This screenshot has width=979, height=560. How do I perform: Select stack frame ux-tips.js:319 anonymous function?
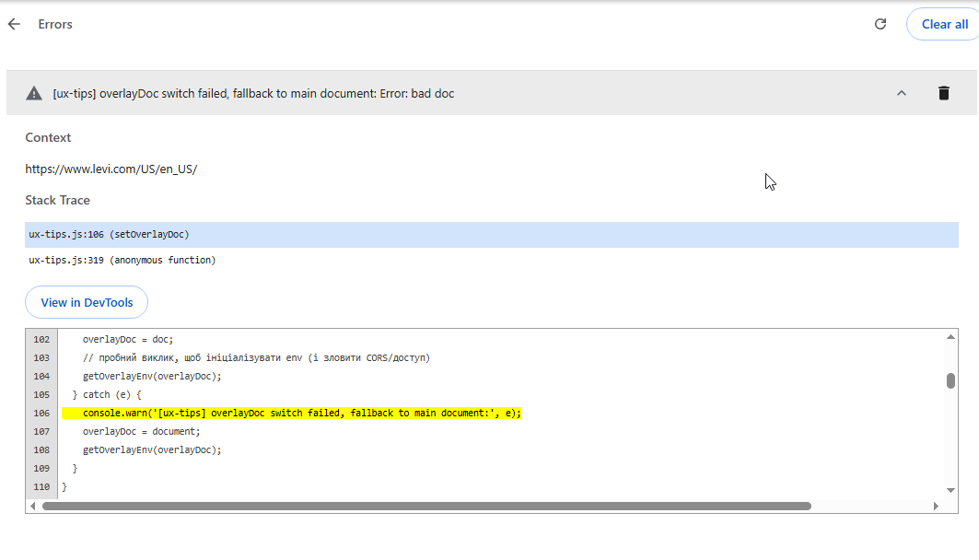492,261
